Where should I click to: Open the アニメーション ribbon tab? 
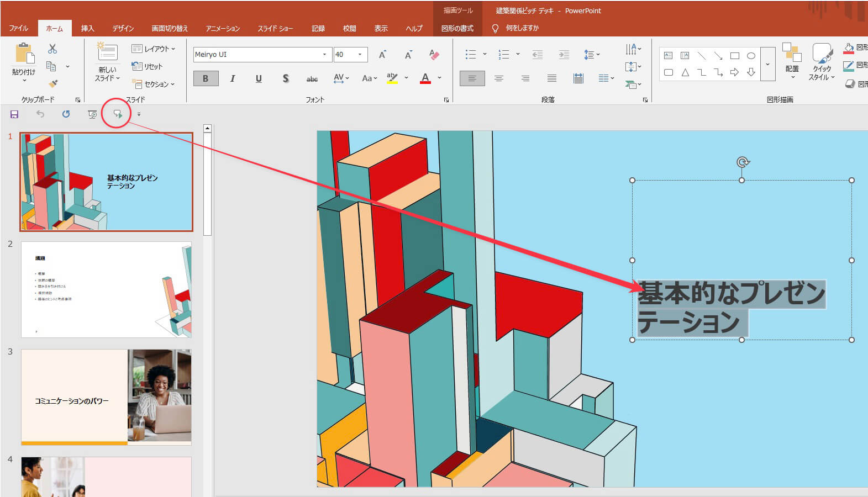[223, 28]
